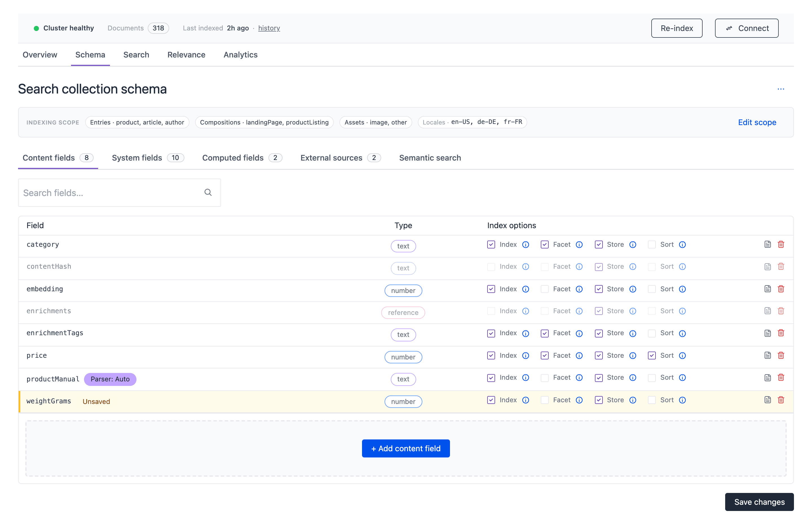Delete the unsaved weightGrams field
812x529 pixels.
pyautogui.click(x=781, y=400)
